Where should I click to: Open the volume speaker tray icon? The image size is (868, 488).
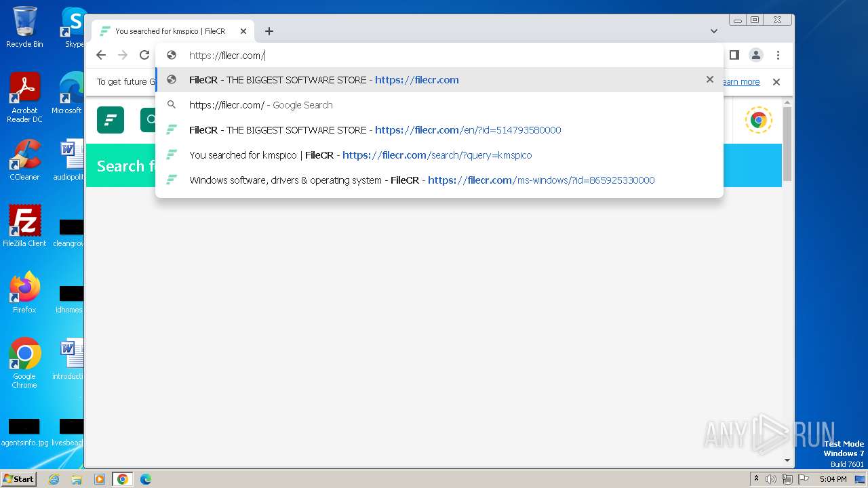(x=771, y=479)
